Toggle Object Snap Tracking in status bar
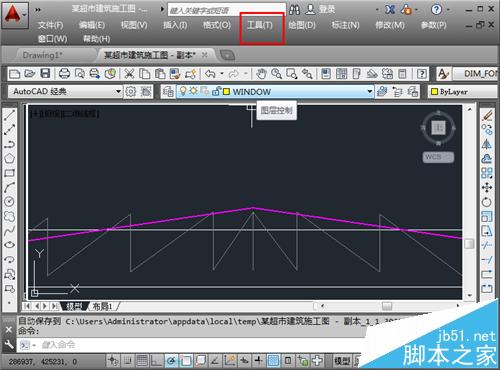The height and width of the screenshot is (370, 500). pos(215,361)
